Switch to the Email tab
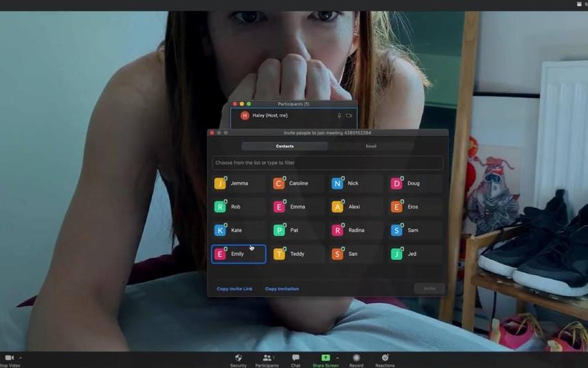The height and width of the screenshot is (368, 588). click(371, 146)
